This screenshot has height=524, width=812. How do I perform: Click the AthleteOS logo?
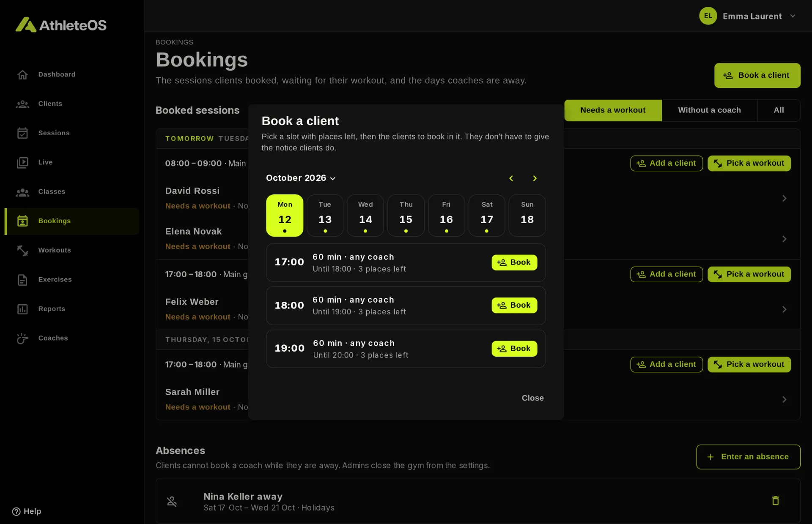click(61, 25)
